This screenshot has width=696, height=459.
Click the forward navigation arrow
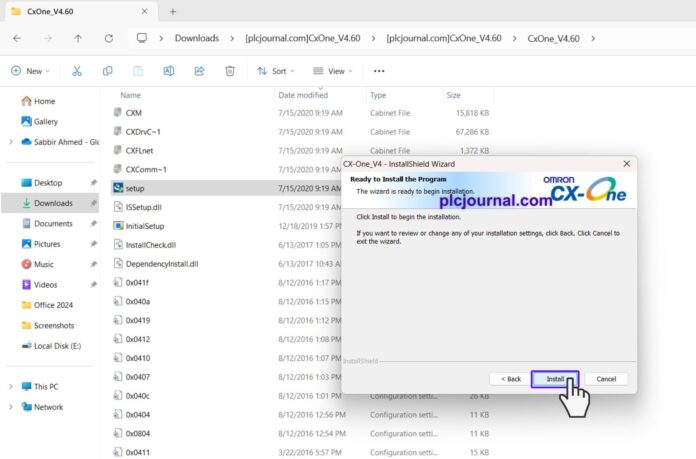click(x=47, y=39)
